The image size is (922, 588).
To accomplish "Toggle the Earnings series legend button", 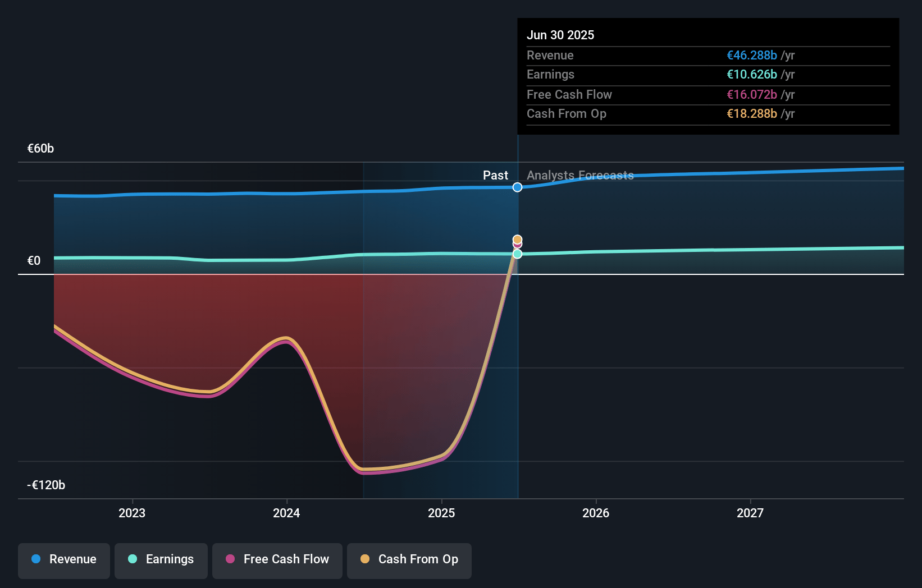I will pos(161,561).
